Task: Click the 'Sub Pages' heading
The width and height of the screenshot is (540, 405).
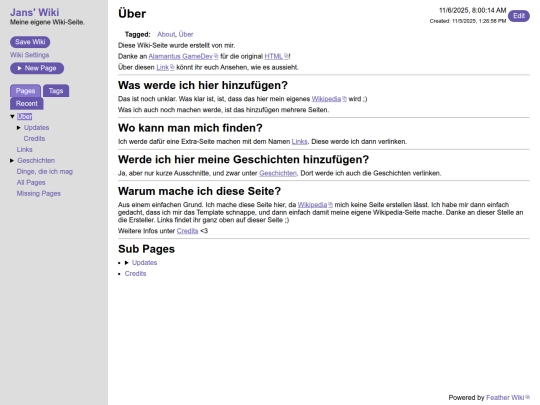Action: point(146,249)
